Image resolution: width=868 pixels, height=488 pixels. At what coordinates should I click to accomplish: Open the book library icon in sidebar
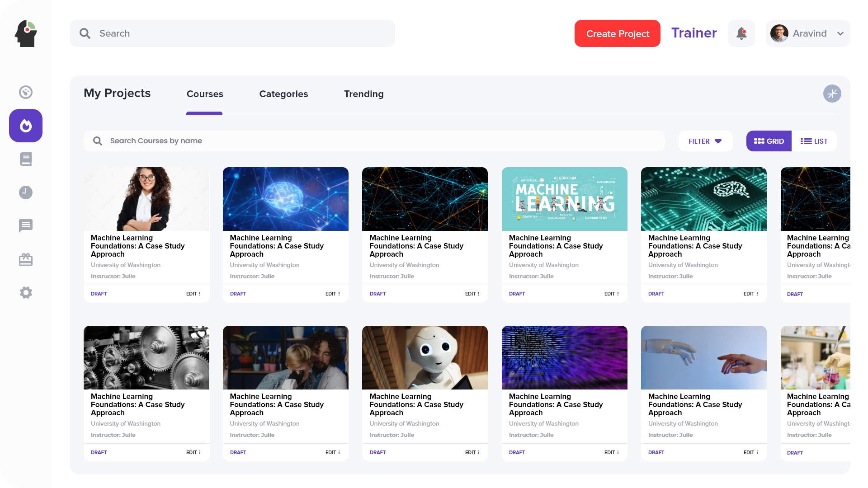26,159
